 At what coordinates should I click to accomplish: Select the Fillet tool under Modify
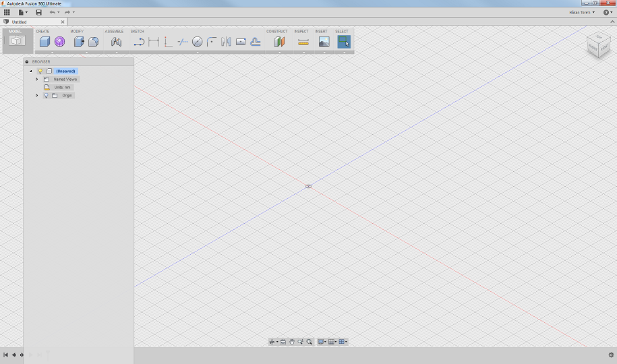tap(93, 42)
